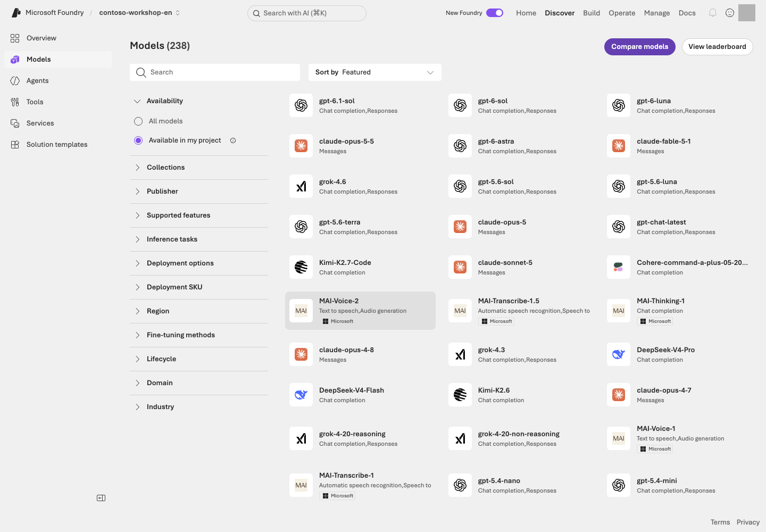Screen dimensions: 766x532
Task: Click the Solution templates sidebar icon
Action: click(15, 145)
